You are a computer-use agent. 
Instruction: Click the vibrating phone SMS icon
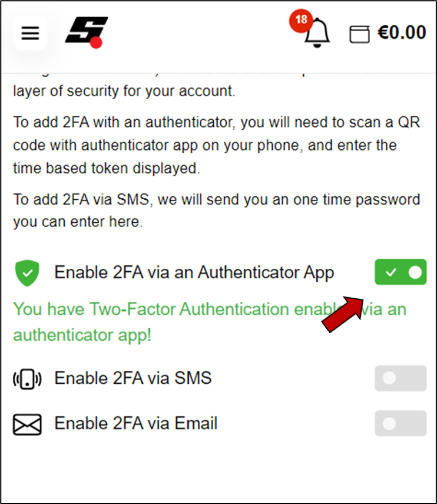27,378
